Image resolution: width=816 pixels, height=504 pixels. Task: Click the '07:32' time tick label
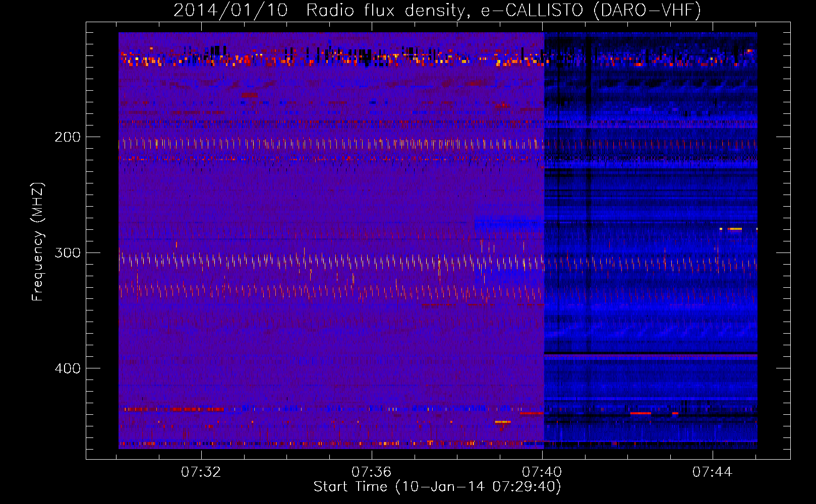201,472
